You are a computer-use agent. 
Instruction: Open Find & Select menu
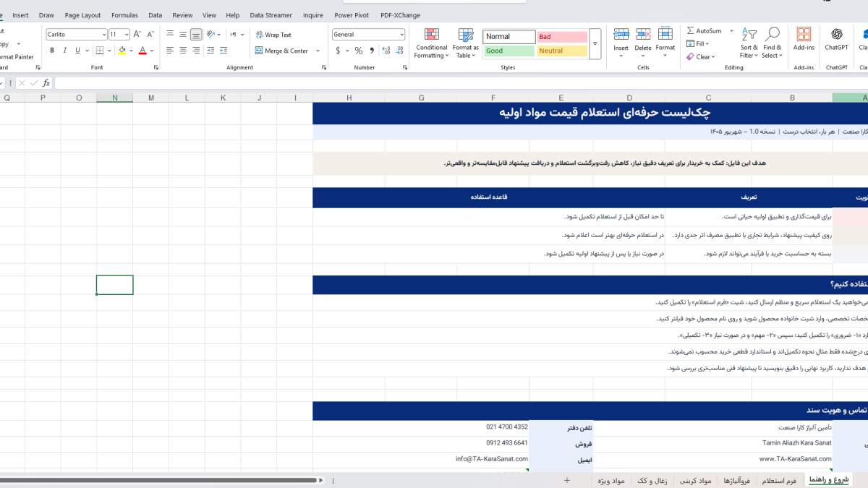tap(773, 43)
